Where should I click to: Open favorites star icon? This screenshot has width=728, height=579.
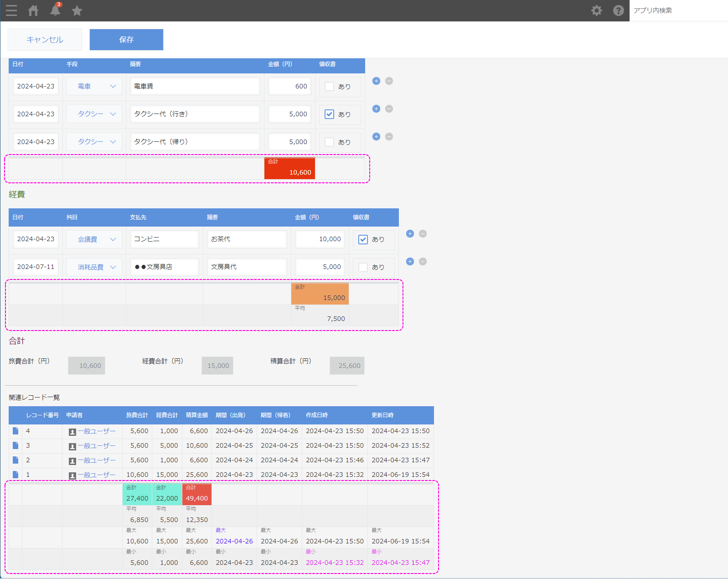(x=77, y=10)
